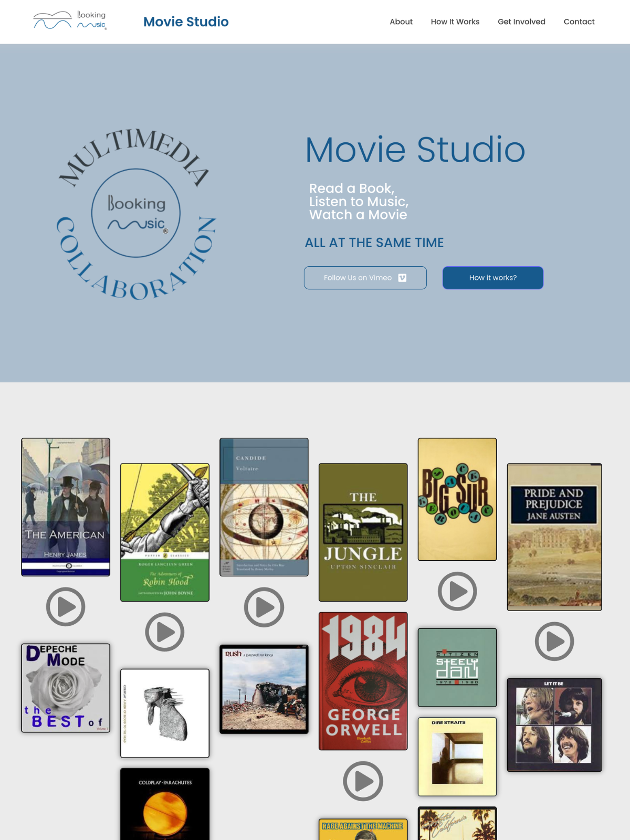Select the Beatles Let It Be album
Screen dimensions: 630x840
coord(554,725)
